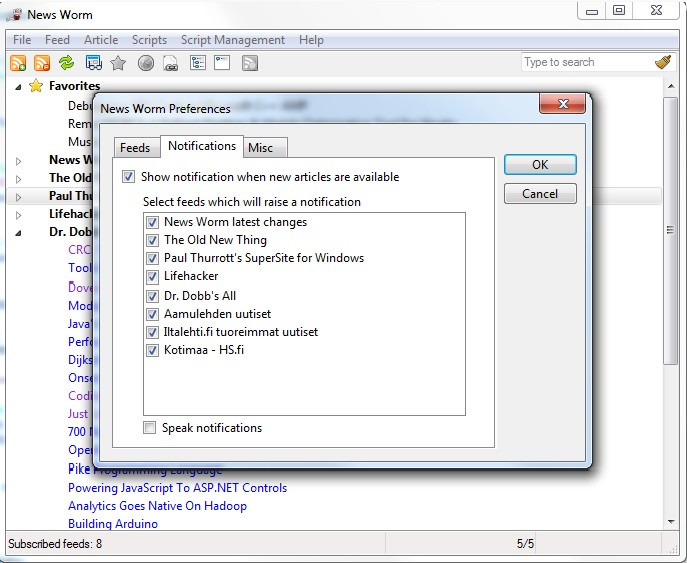Screen dimensions: 687x563
Task: Open the File menu
Action: 22,40
